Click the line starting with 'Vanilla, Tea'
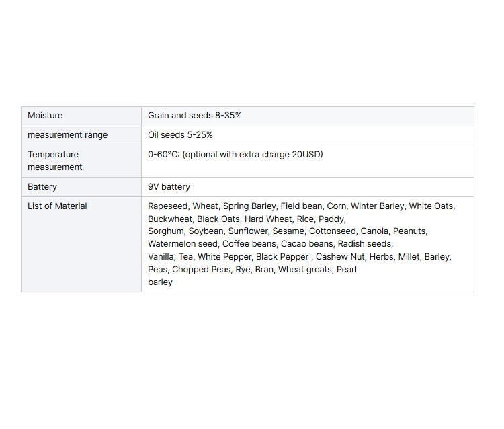This screenshot has height=429, width=504. click(x=300, y=257)
